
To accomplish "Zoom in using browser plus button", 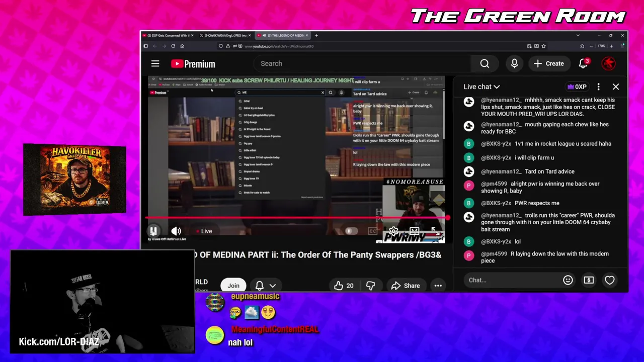I will [611, 46].
